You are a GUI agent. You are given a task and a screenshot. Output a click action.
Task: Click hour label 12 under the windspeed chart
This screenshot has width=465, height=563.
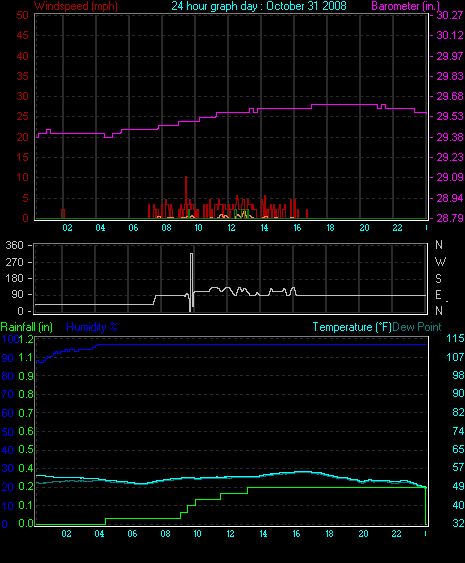[231, 228]
